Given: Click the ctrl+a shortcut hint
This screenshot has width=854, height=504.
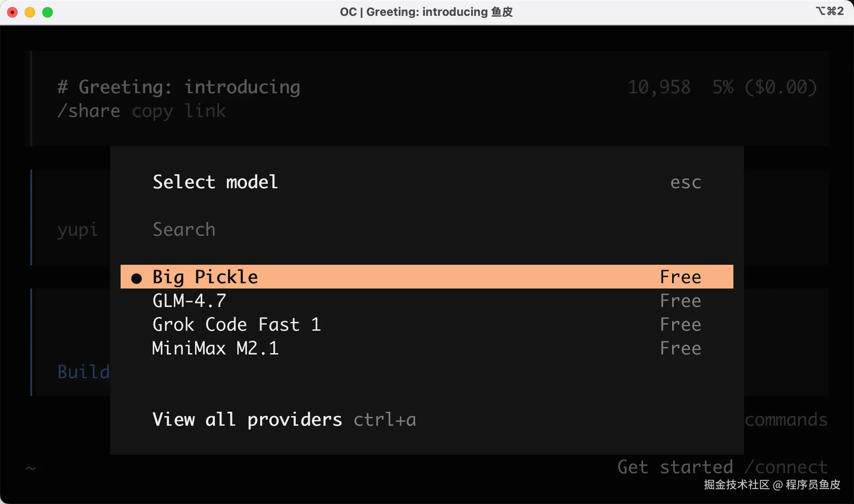Looking at the screenshot, I should point(385,420).
